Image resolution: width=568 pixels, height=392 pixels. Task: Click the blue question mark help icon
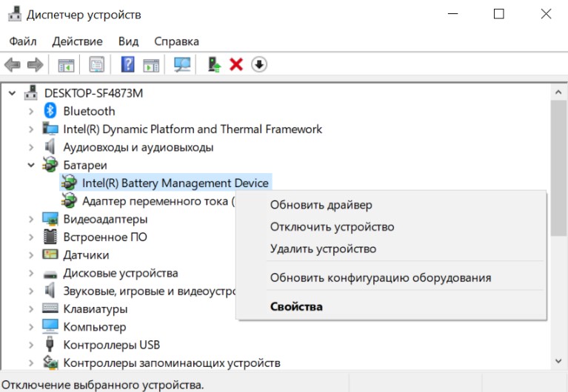click(x=127, y=65)
